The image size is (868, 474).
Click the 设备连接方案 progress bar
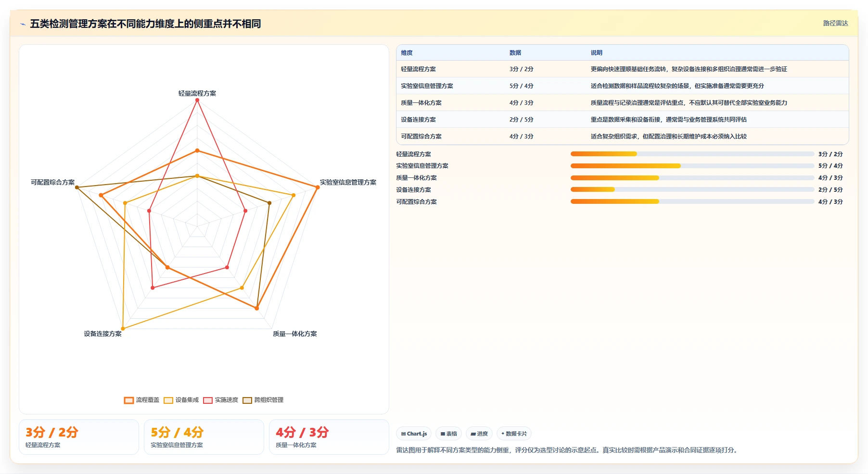pos(692,189)
